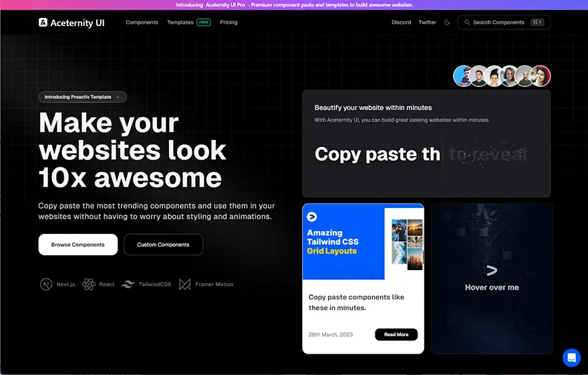588x375 pixels.
Task: Click the photo grid collage on the card
Action: point(407,245)
